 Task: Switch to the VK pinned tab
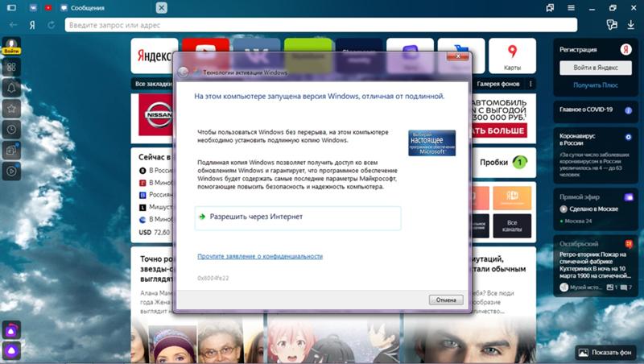tap(33, 8)
